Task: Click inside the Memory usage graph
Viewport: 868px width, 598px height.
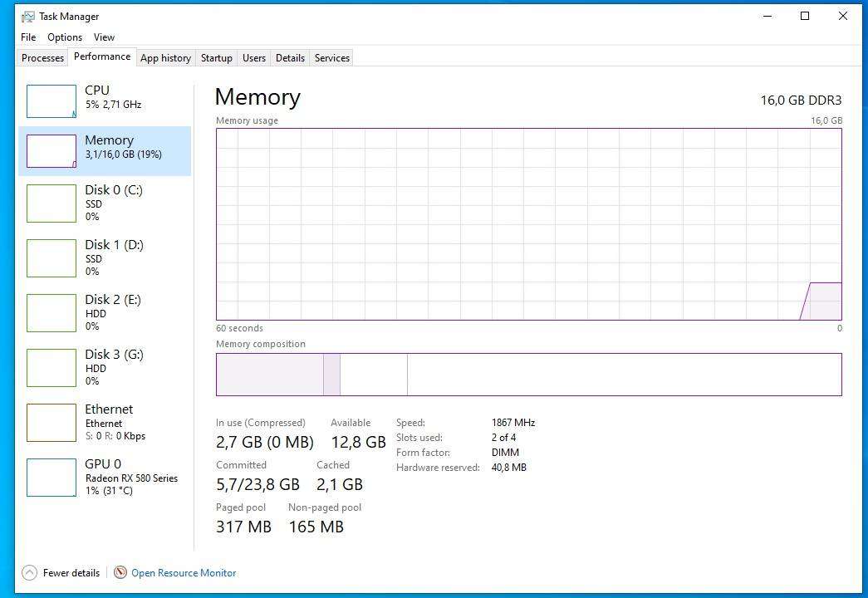Action: coord(528,223)
